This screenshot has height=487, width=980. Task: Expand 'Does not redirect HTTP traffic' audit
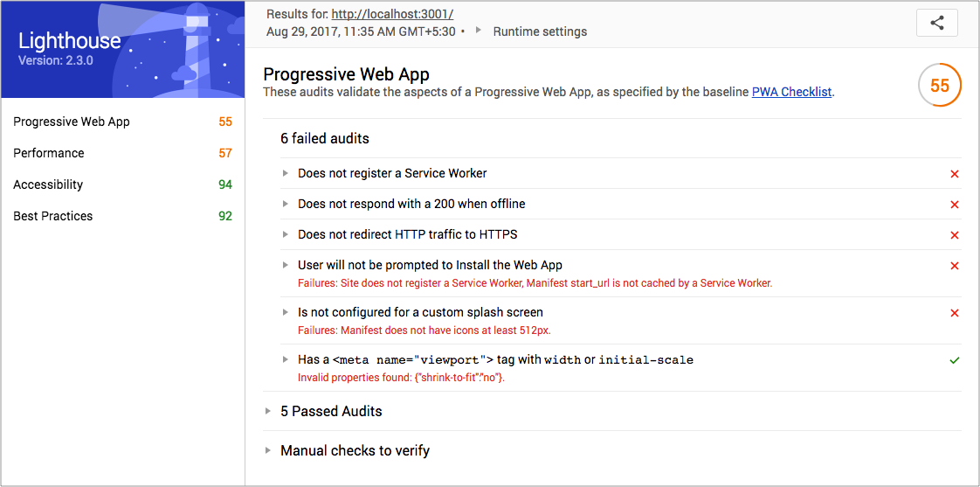pos(285,234)
